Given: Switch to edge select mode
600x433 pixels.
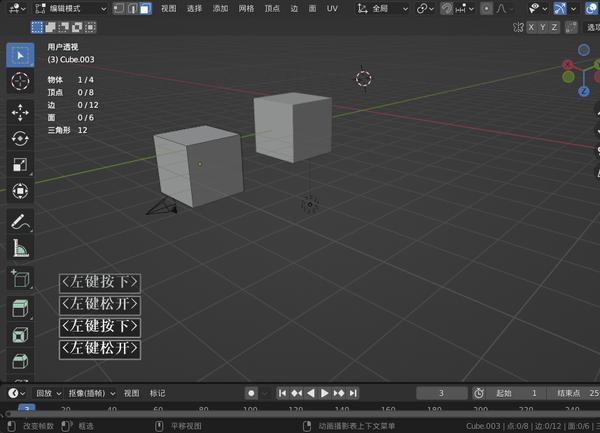Looking at the screenshot, I should click(132, 8).
